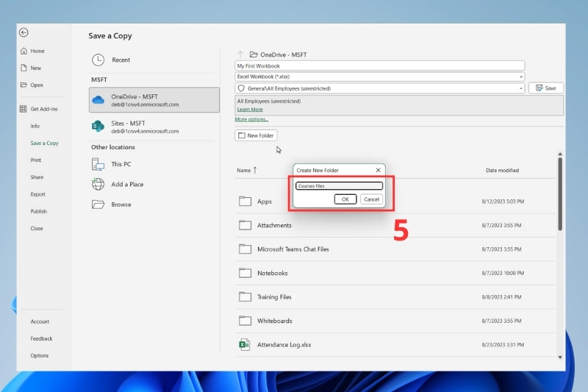
Task: Click the New Folder button
Action: tap(256, 135)
